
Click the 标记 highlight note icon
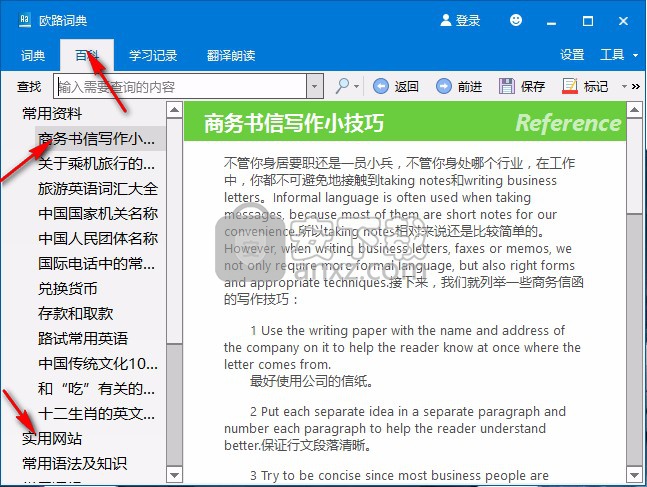(x=570, y=86)
